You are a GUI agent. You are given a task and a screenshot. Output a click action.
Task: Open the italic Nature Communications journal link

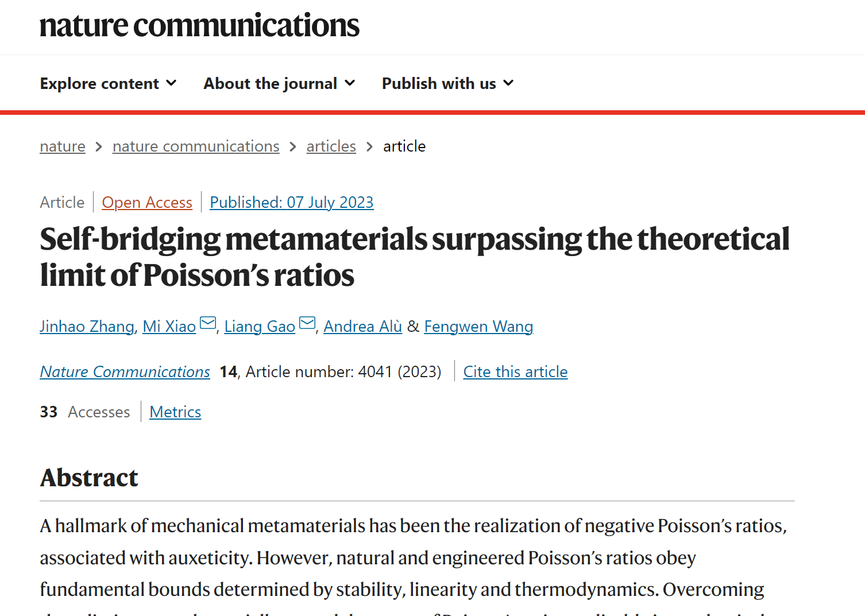point(125,372)
